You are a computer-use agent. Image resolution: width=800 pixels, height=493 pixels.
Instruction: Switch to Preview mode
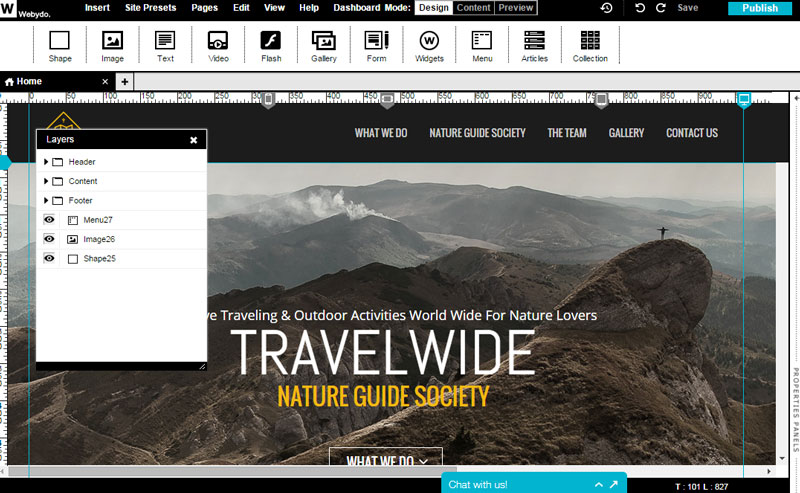click(516, 8)
